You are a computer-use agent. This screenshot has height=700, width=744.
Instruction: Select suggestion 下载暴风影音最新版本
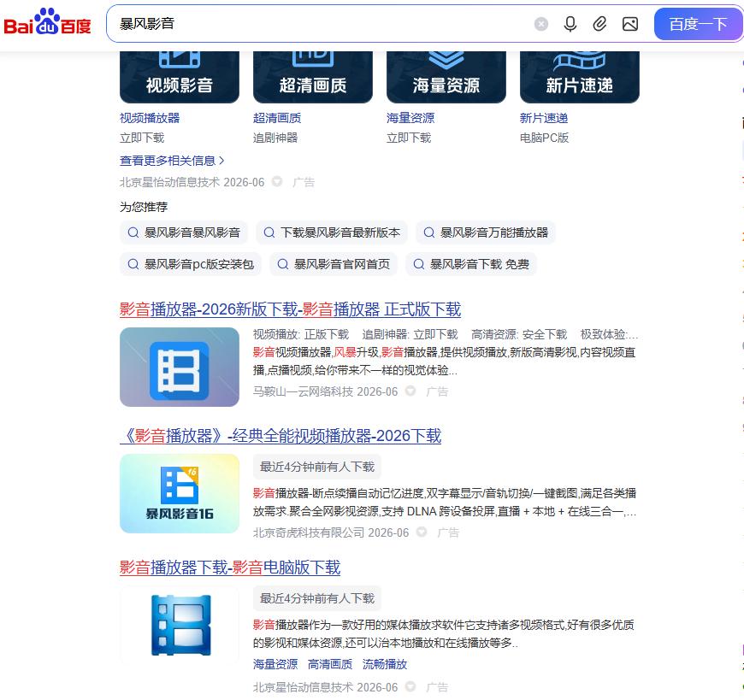[x=332, y=232]
